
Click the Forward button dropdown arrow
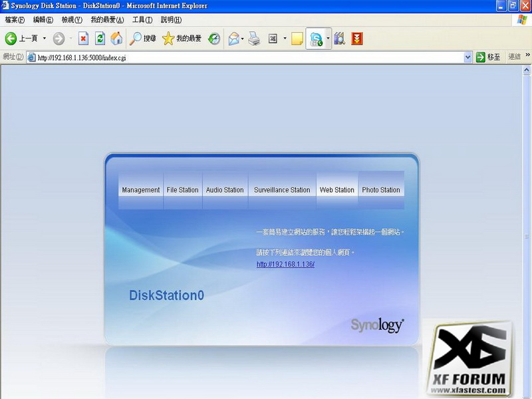[x=70, y=39]
